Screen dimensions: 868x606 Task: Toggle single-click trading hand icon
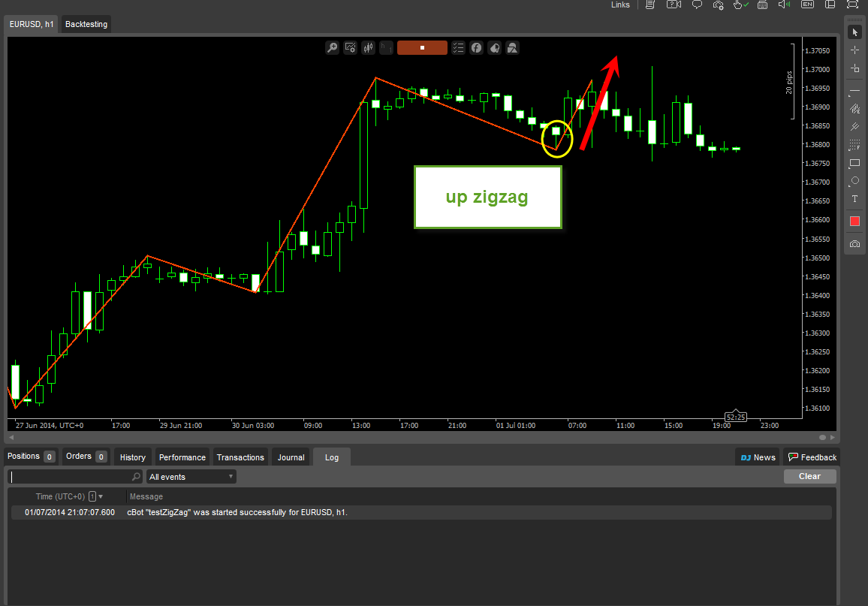[x=740, y=5]
